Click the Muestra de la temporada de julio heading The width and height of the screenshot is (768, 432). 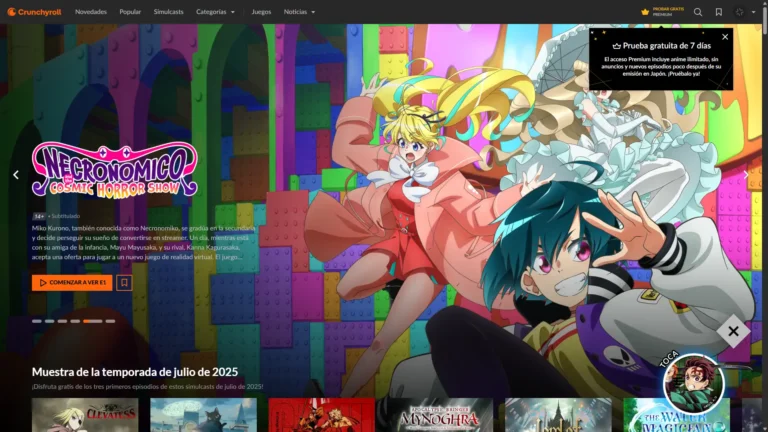click(135, 372)
